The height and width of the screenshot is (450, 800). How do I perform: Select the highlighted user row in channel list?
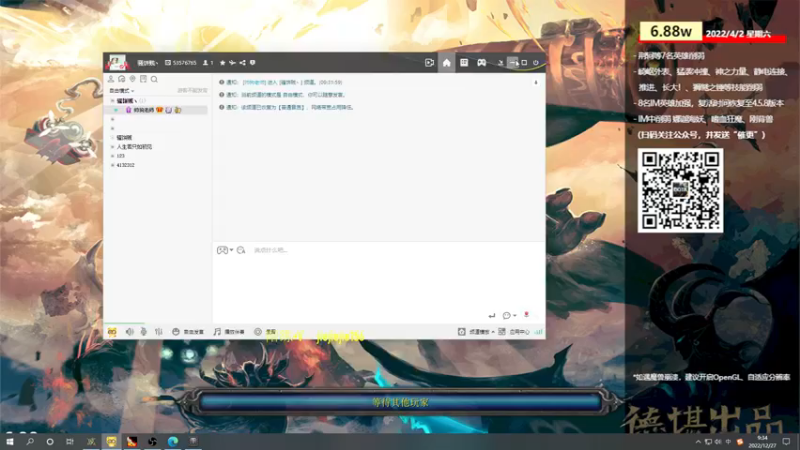coord(156,110)
